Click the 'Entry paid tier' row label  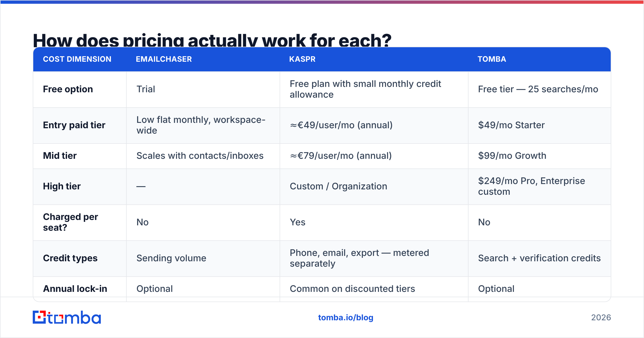[x=74, y=125]
